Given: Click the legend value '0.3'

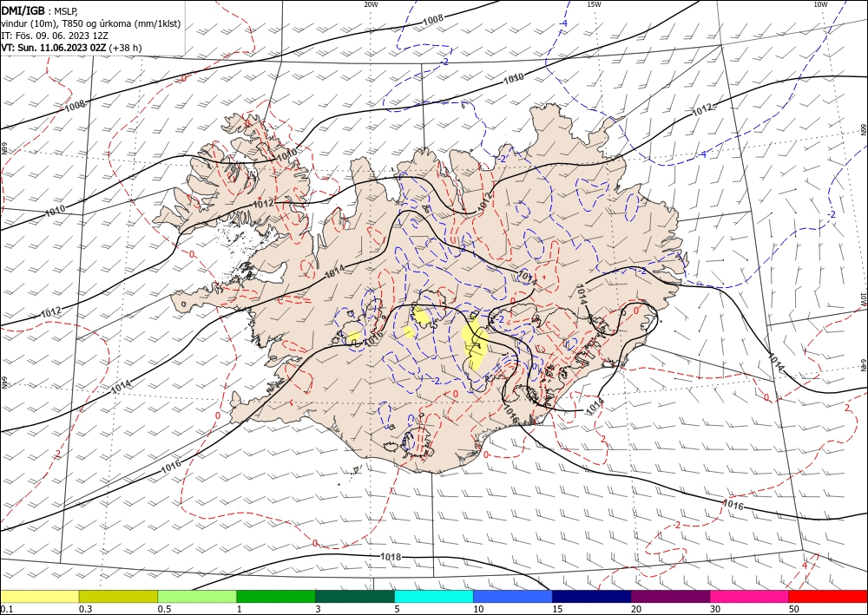Looking at the screenshot, I should tap(85, 609).
